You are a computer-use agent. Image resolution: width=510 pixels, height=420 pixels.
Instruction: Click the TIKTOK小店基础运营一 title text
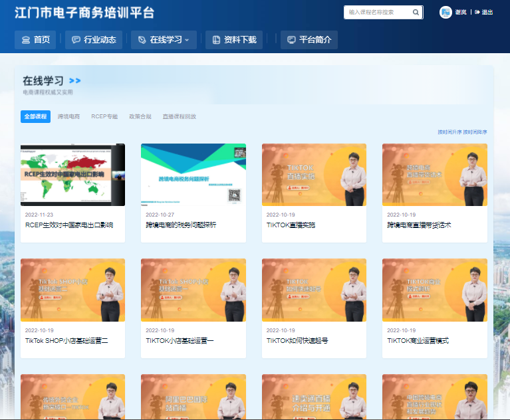coord(180,341)
